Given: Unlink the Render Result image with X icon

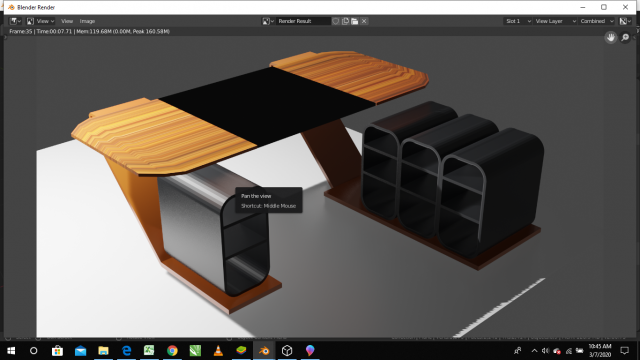Looking at the screenshot, I should (x=364, y=21).
